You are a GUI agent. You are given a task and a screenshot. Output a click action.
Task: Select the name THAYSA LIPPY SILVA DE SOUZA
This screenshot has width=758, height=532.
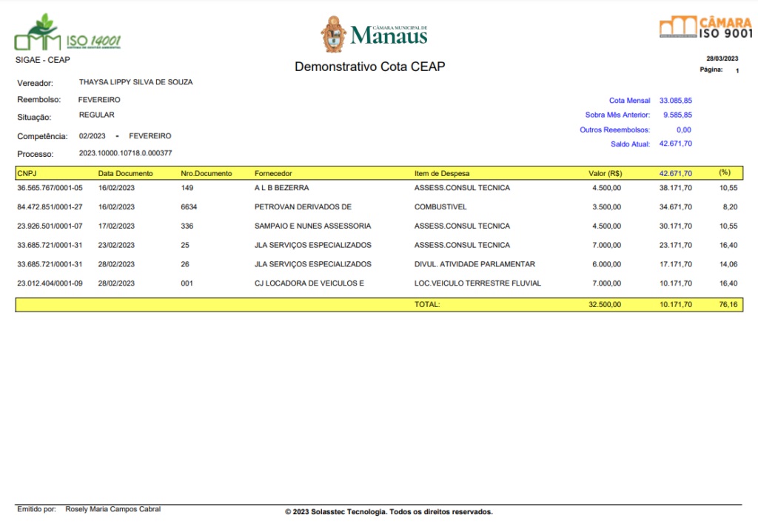[x=136, y=82]
